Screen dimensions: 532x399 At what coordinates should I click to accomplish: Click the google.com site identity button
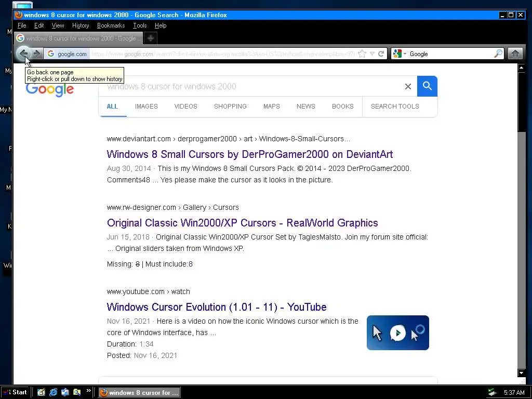(x=67, y=54)
